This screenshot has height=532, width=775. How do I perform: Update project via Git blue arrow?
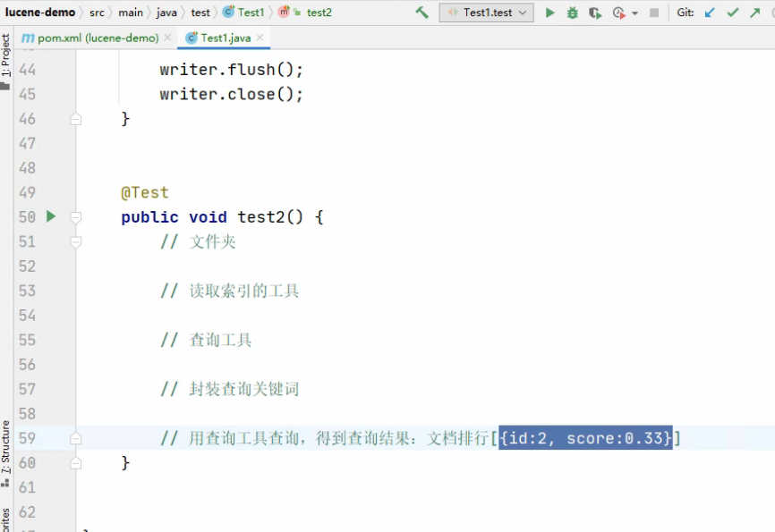(710, 13)
